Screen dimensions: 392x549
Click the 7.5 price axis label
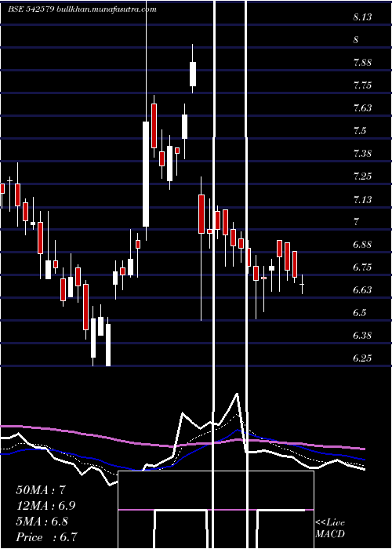click(360, 131)
